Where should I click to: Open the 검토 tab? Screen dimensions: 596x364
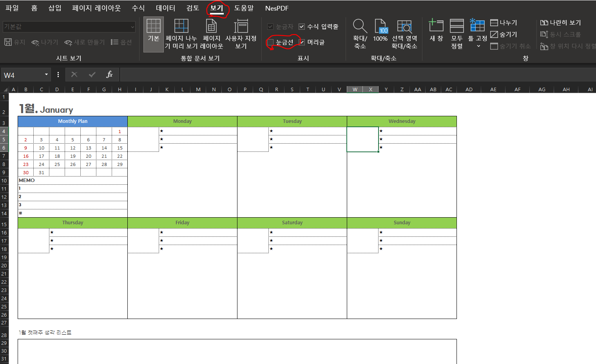click(192, 8)
